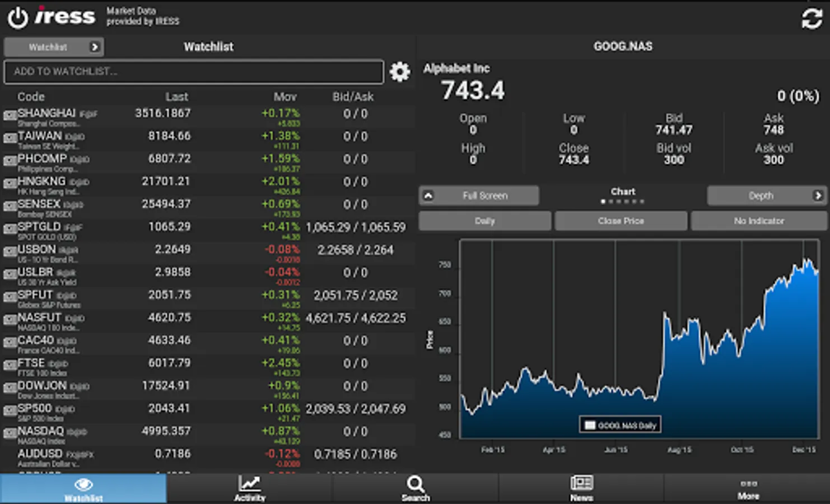Tap the icon beside the CAC40 row
The width and height of the screenshot is (830, 504).
tap(10, 342)
